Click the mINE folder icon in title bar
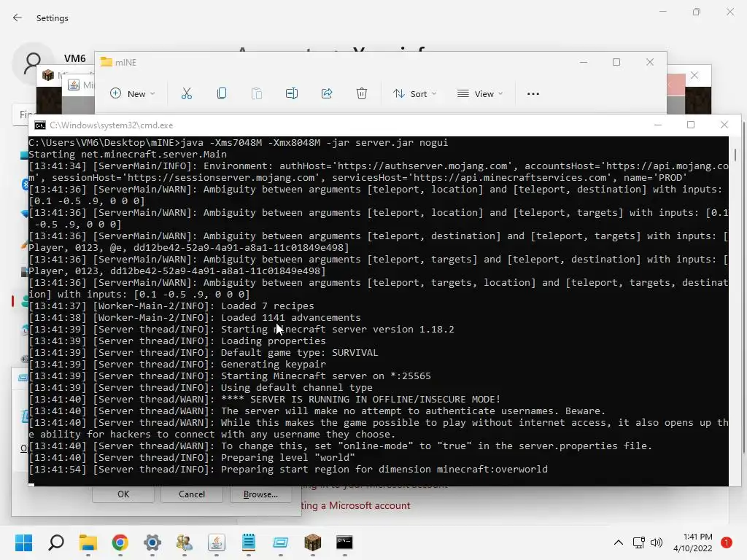747x560 pixels. click(x=106, y=62)
